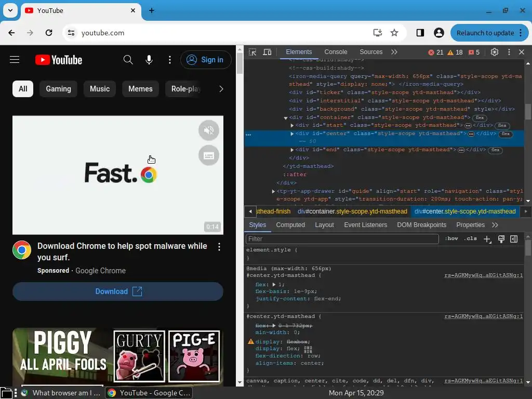The height and width of the screenshot is (399, 532).
Task: Collapse the div id="container" node
Action: 286,118
